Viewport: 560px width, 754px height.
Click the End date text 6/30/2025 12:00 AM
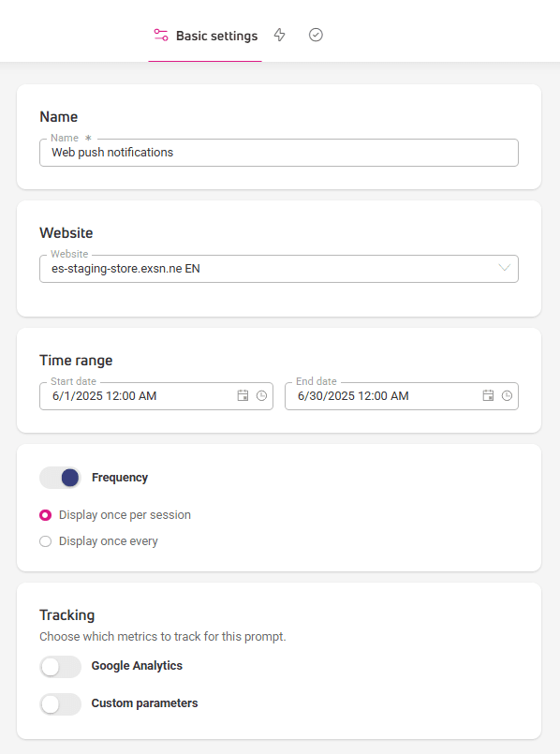(353, 396)
